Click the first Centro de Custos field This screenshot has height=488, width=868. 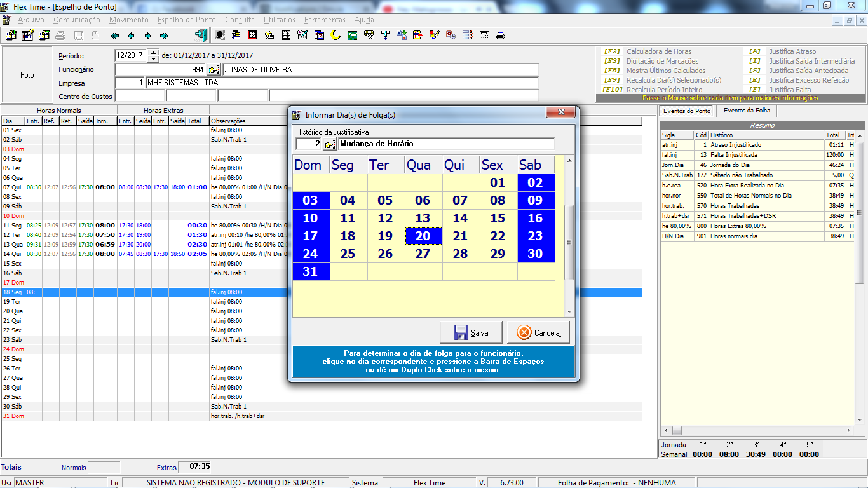point(140,97)
